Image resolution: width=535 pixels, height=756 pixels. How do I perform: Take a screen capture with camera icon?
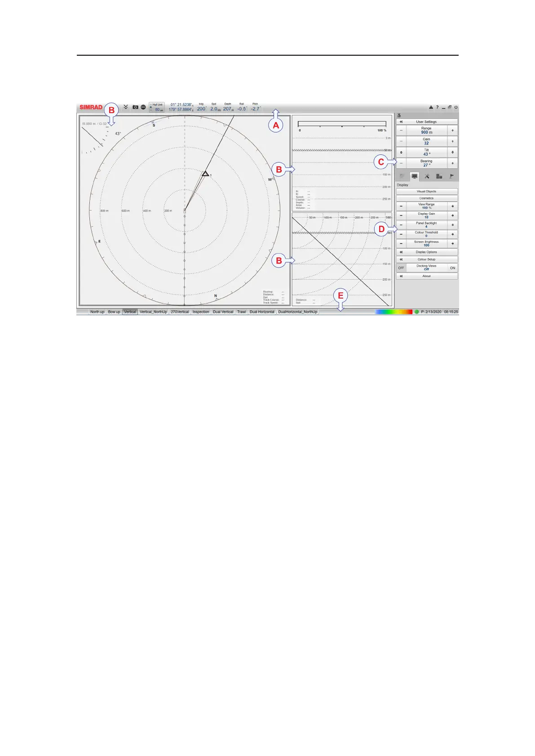pos(135,107)
